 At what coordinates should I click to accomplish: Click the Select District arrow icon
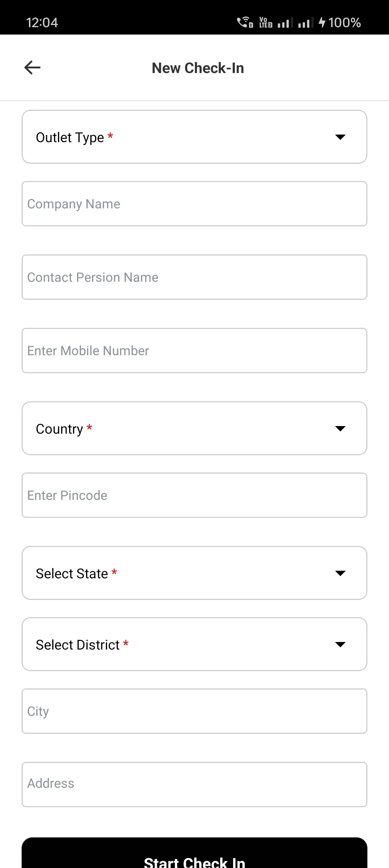340,645
